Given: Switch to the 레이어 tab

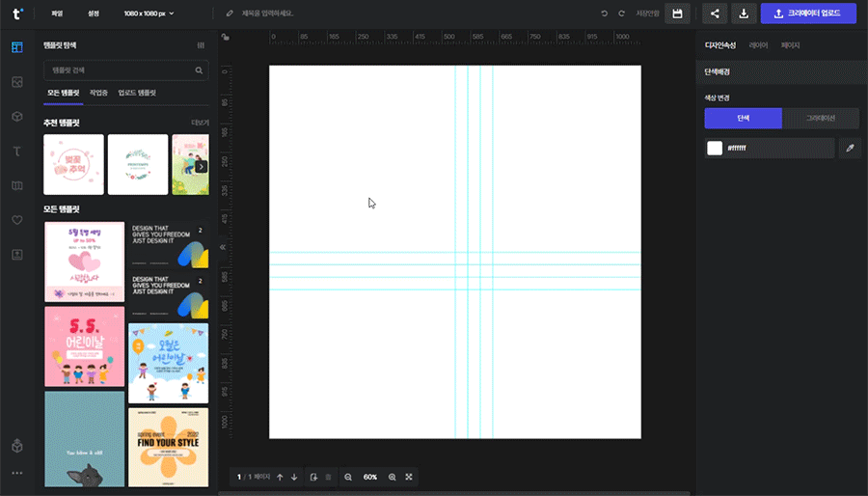Looking at the screenshot, I should pos(759,45).
